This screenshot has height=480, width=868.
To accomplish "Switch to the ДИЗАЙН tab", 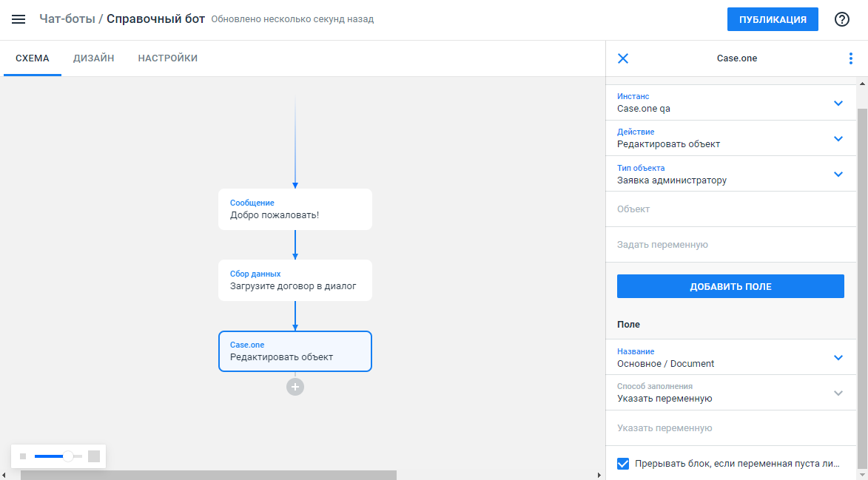I will point(93,58).
